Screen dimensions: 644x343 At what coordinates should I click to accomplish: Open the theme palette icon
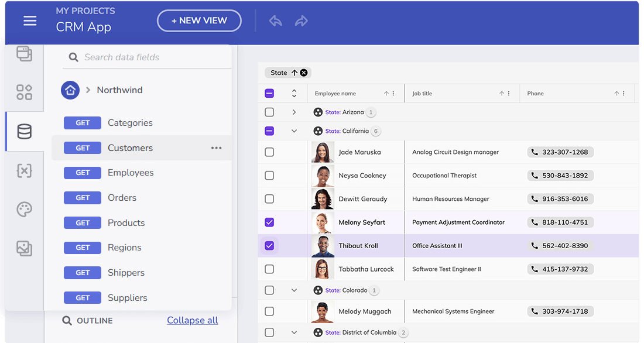pos(25,210)
